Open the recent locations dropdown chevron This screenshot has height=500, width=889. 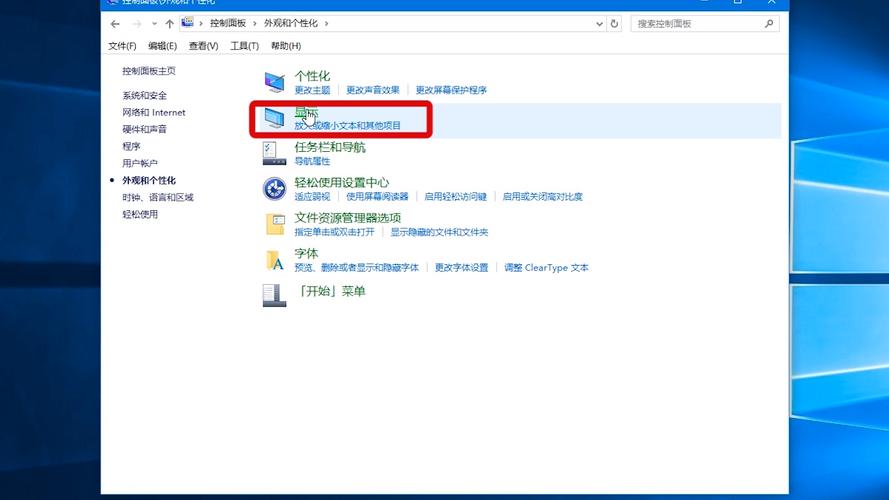(x=155, y=24)
